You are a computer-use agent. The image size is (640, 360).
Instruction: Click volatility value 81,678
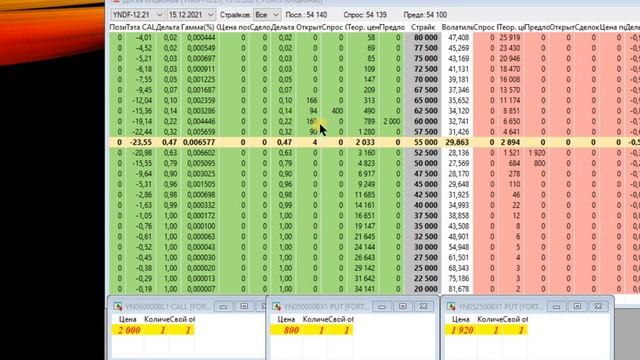coord(458,289)
